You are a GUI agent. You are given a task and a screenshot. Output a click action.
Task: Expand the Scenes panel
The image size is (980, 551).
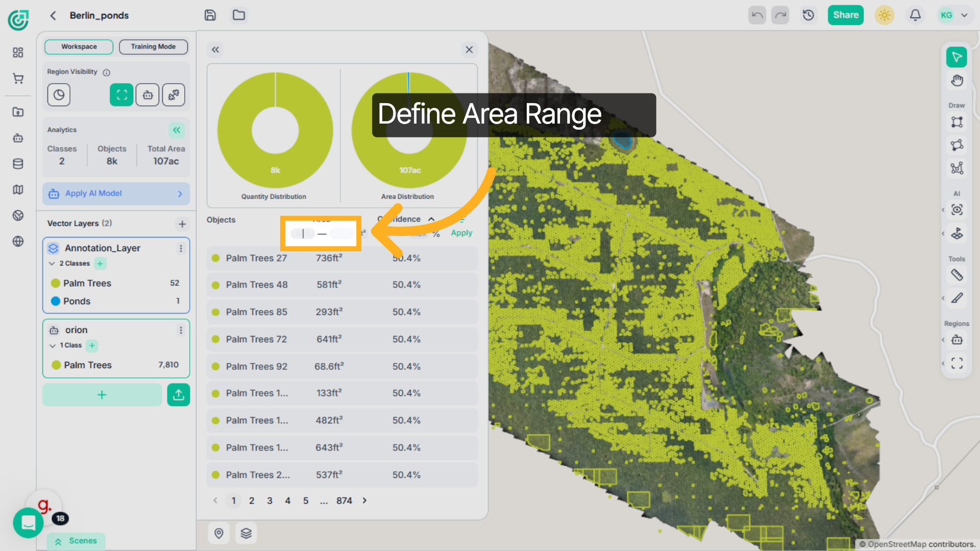pos(76,541)
